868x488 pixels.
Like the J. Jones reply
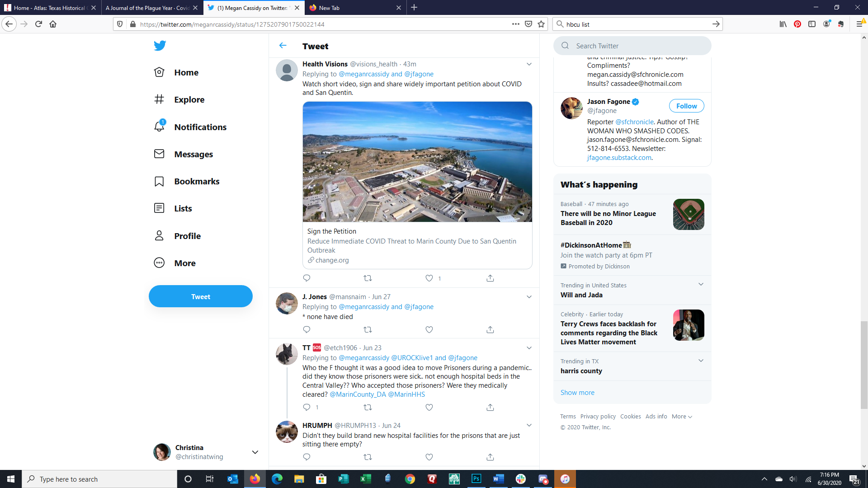[x=429, y=330]
